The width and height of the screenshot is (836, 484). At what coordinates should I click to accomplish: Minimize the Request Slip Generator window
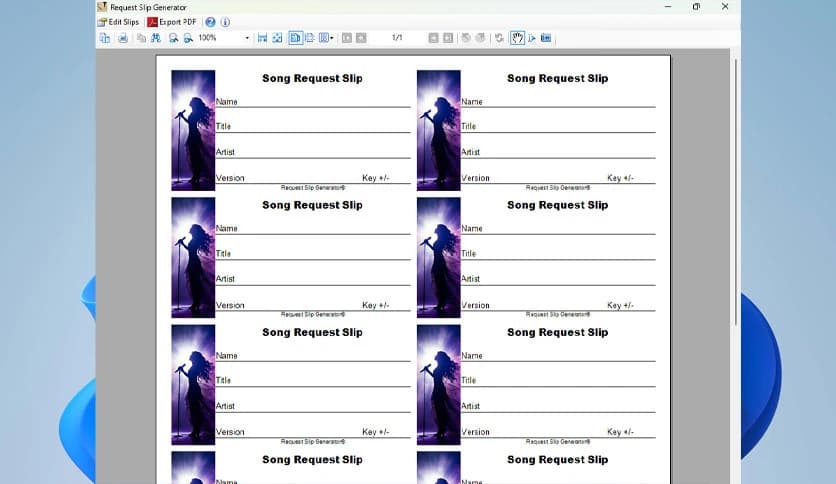click(668, 6)
